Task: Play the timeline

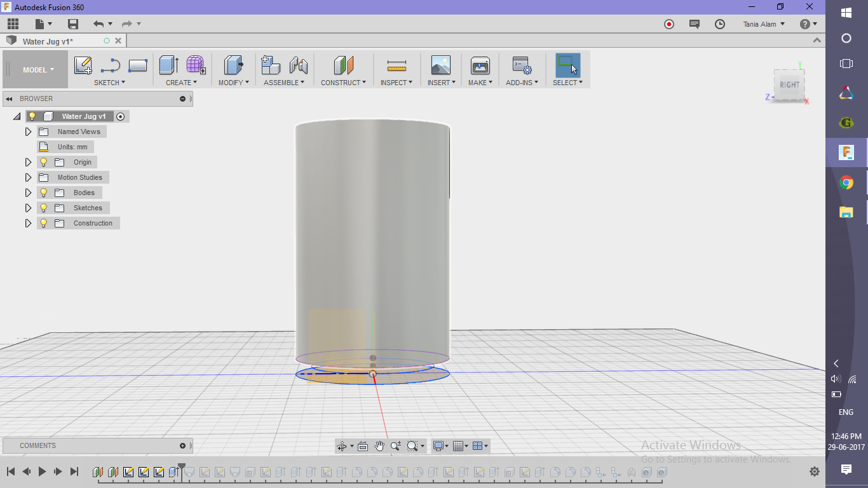Action: 42,471
